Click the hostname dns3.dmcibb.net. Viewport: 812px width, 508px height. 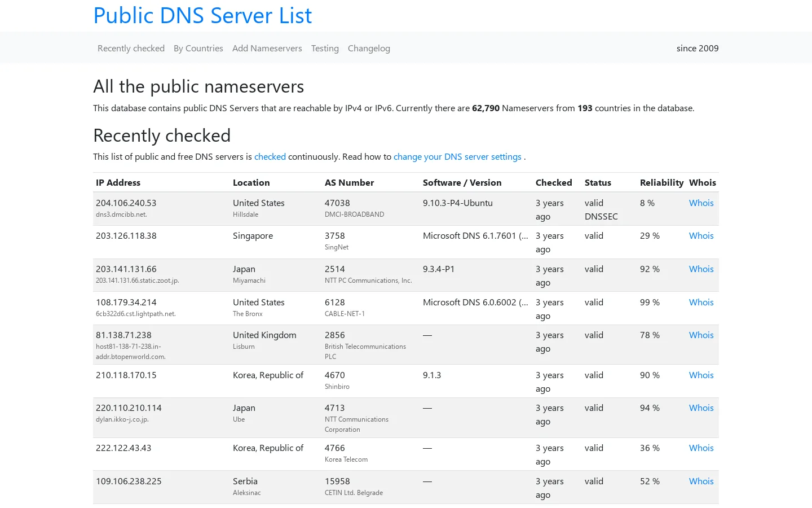[x=121, y=214]
